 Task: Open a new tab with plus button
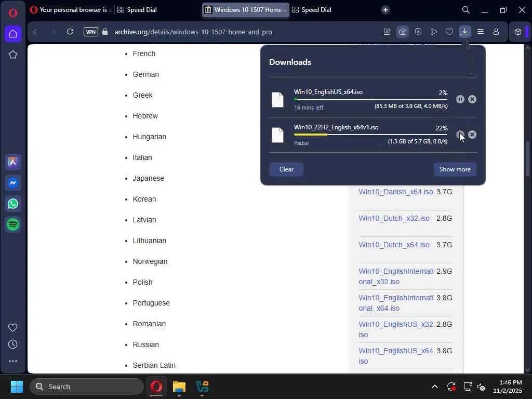click(x=385, y=10)
